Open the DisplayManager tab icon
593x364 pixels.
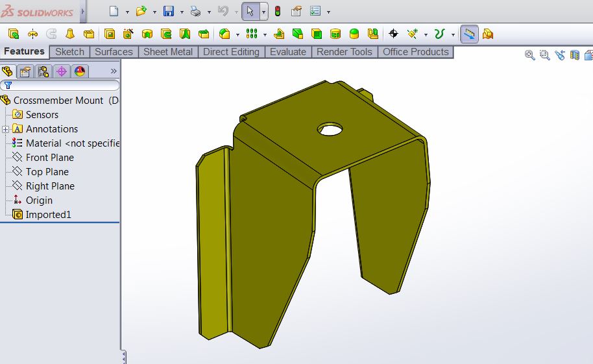pyautogui.click(x=80, y=71)
